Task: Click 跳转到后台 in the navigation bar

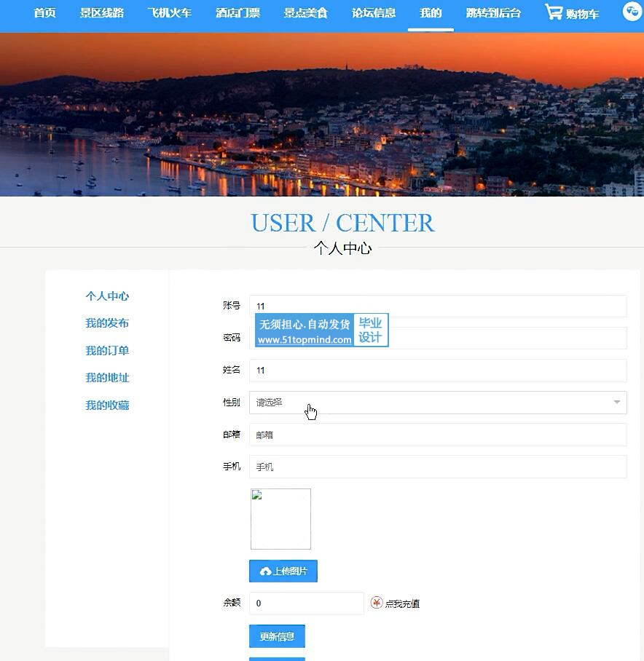Action: pos(493,13)
